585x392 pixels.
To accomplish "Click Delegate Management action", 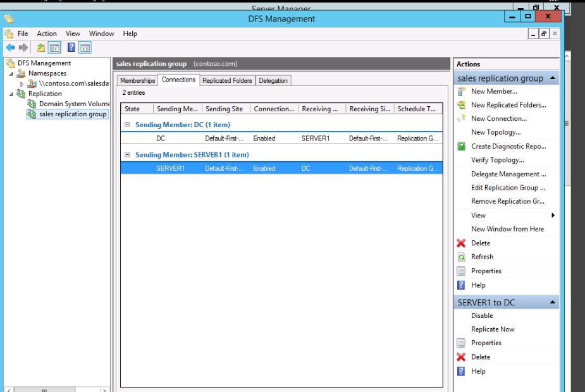I will 508,174.
